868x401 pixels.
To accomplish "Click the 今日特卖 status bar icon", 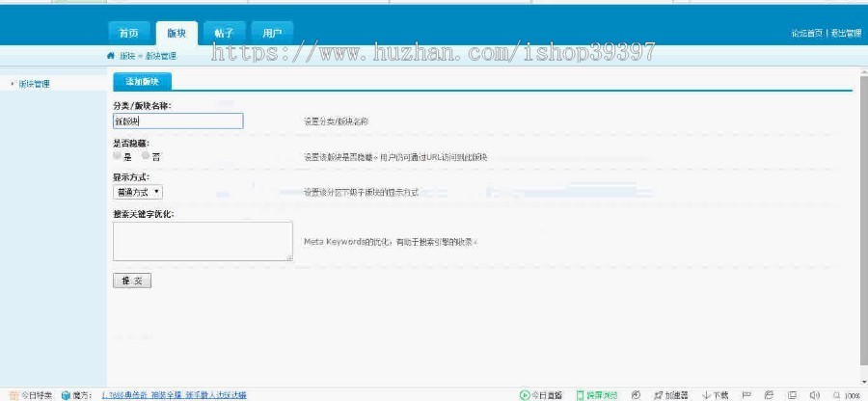I will click(14, 395).
